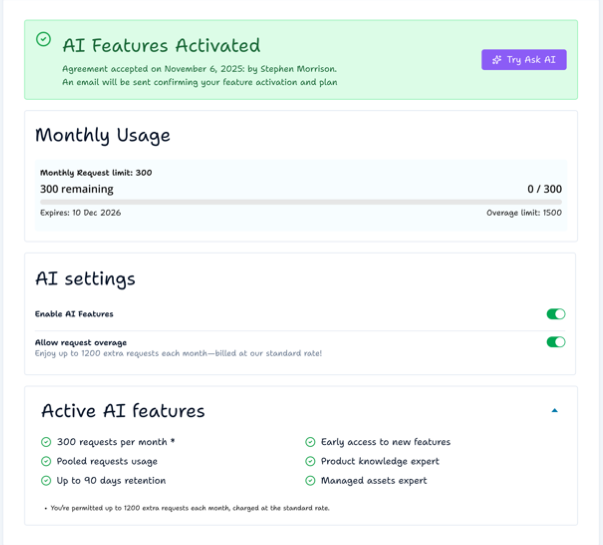Click checkmark icon beside Pooled requests usage
Viewport: 603px width, 545px height.
point(46,461)
